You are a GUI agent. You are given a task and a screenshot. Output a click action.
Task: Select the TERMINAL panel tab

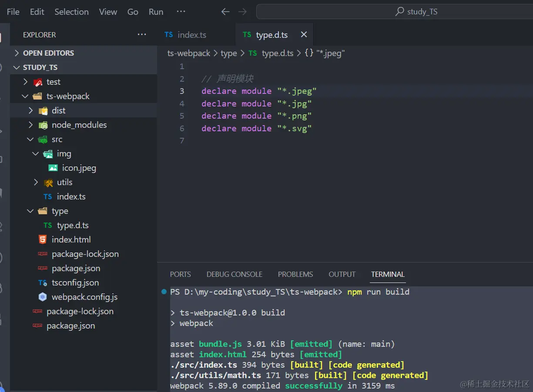388,274
